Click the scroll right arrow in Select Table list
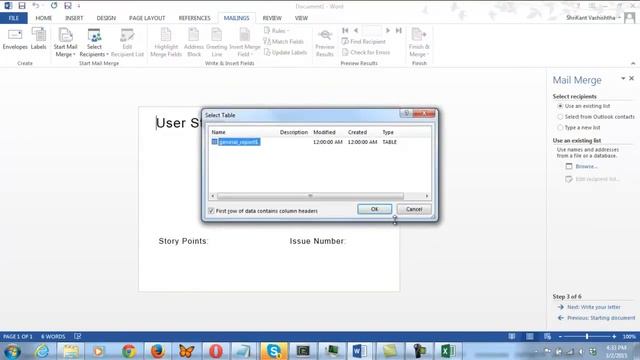 [427, 196]
